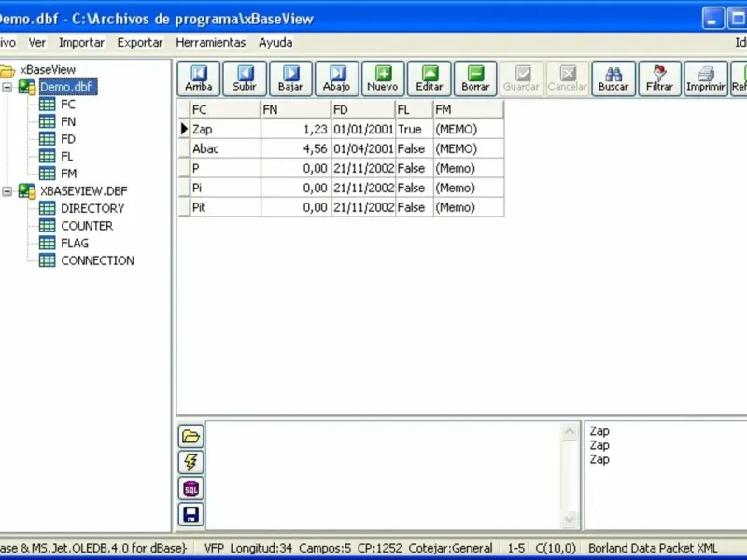747x560 pixels.
Task: Click the (MEMO) cell in the Abac row
Action: (469, 148)
